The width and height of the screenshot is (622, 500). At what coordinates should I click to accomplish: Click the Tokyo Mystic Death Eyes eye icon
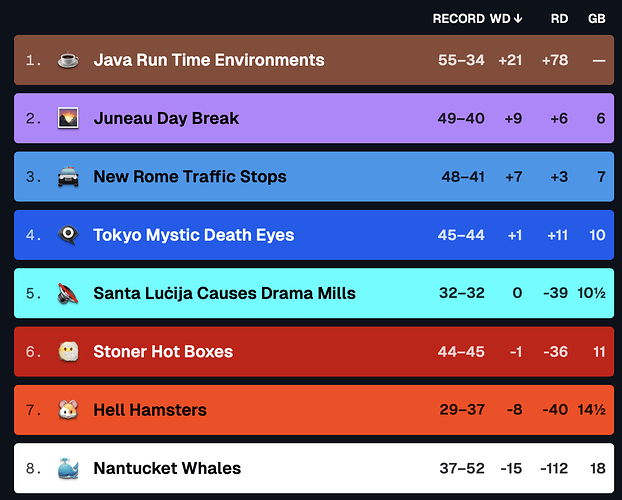tap(68, 235)
